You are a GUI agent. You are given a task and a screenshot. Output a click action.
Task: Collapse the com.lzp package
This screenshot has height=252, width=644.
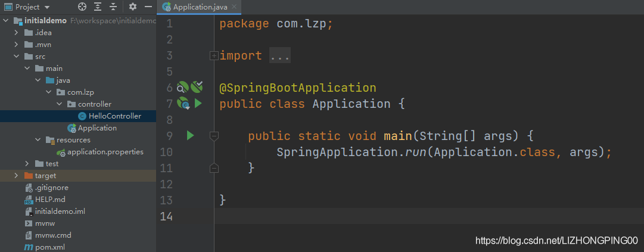pyautogui.click(x=48, y=92)
